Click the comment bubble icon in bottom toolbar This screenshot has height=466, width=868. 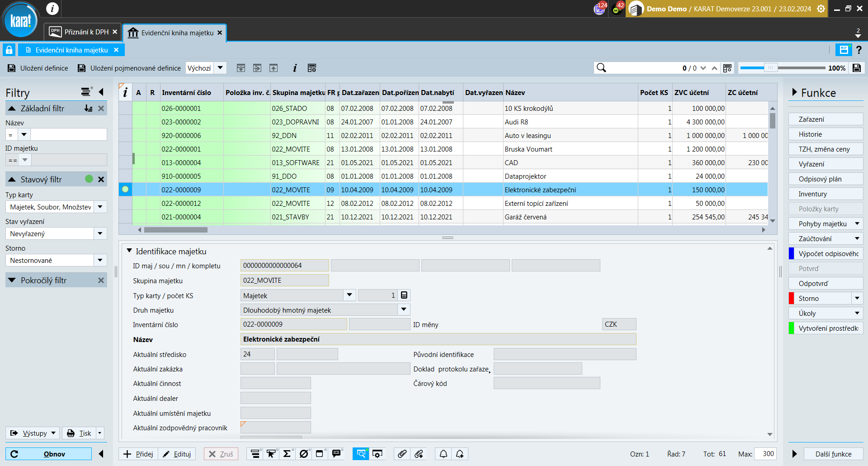336,454
